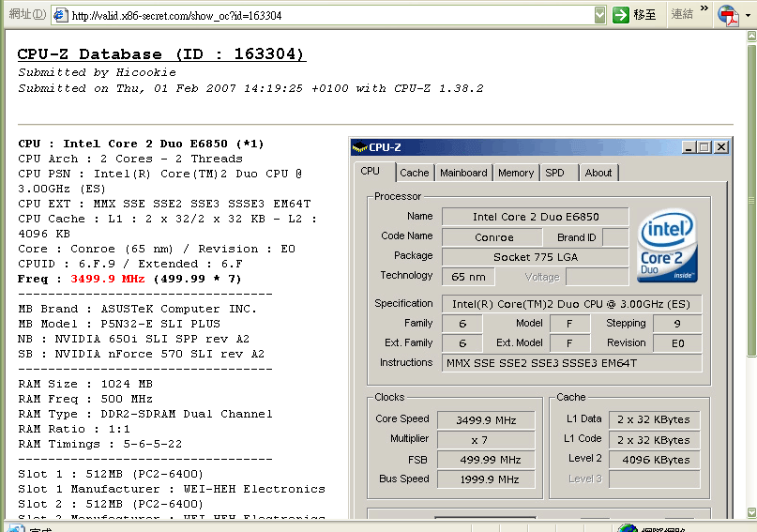Click the Instructions field value
This screenshot has height=532, width=757.
coord(571,363)
